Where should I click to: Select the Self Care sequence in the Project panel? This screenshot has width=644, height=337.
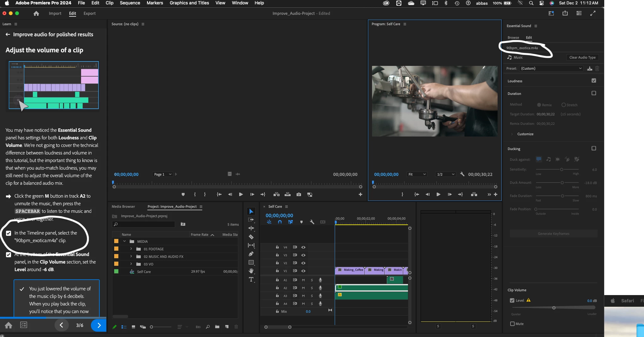click(x=144, y=272)
